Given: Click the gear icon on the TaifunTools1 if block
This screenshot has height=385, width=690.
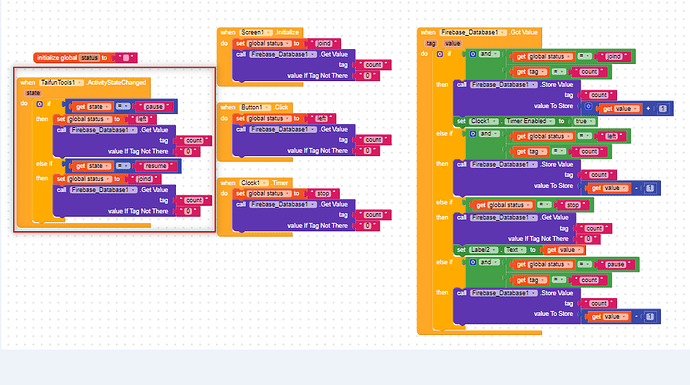Looking at the screenshot, I should click(39, 104).
